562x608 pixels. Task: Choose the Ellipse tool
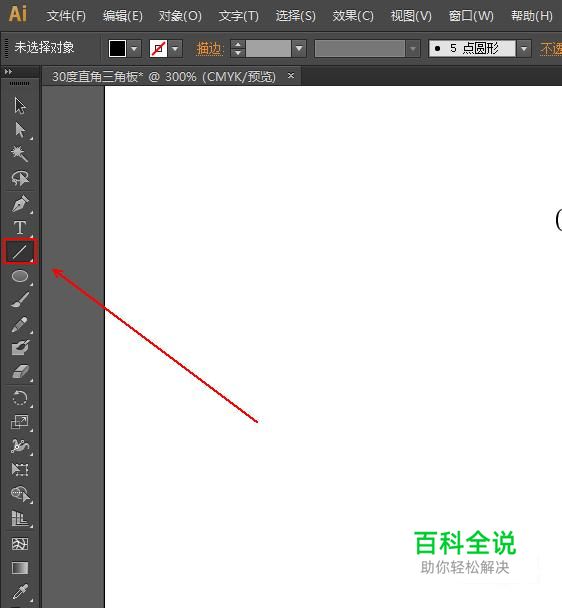[x=20, y=276]
